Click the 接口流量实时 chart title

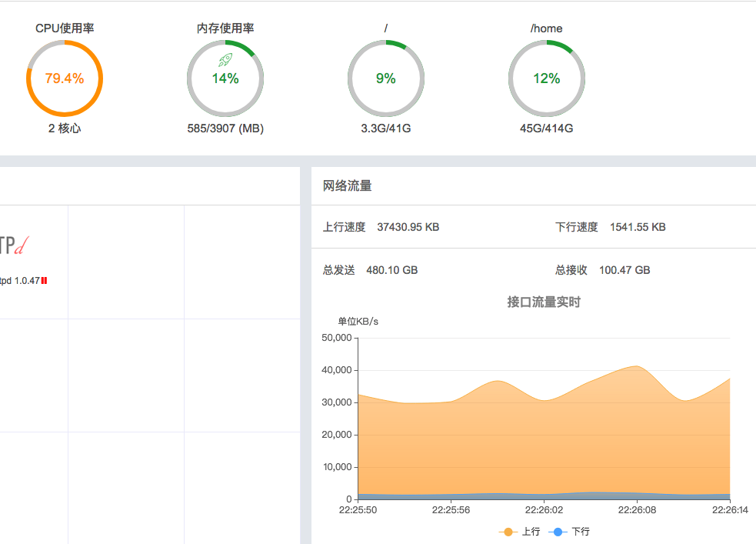click(544, 302)
